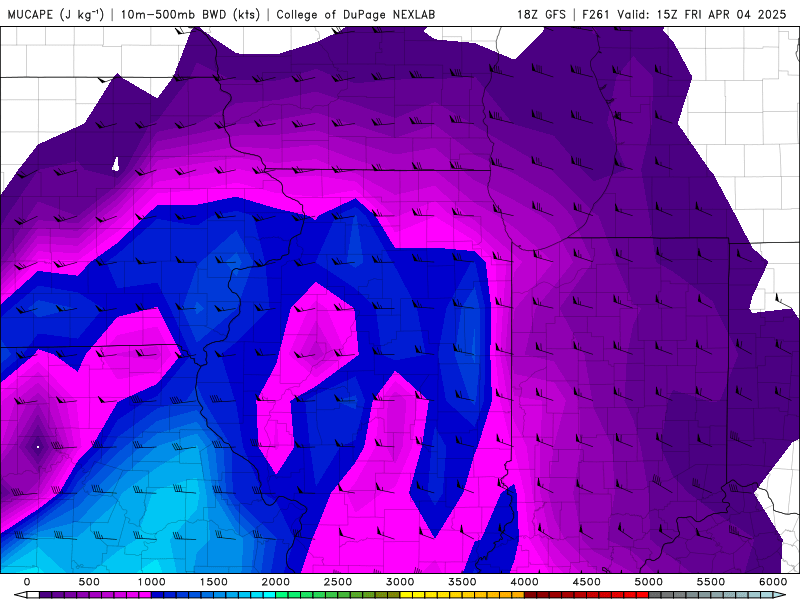Click the 5500 label on the color scale

point(711,582)
